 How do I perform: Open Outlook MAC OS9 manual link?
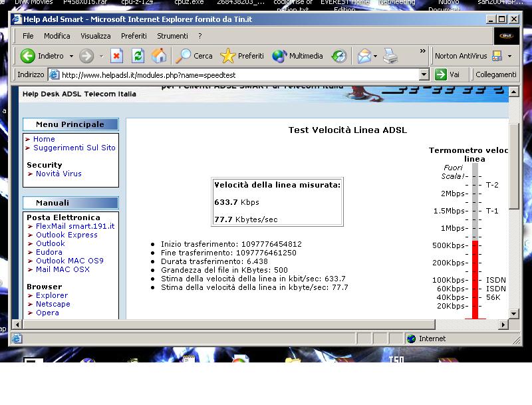[x=70, y=261]
